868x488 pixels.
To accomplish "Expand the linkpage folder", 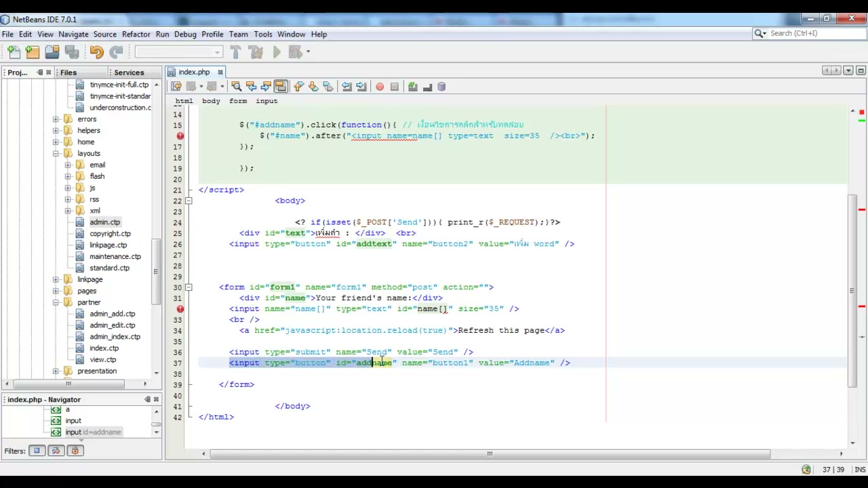I will (56, 279).
